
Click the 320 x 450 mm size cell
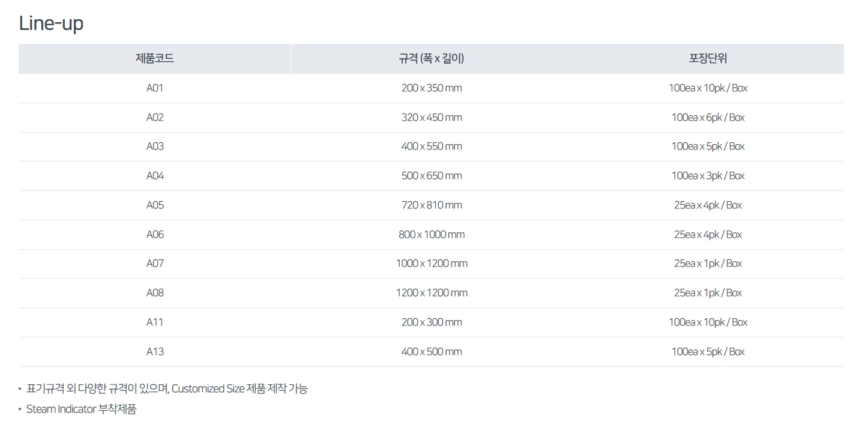point(432,118)
